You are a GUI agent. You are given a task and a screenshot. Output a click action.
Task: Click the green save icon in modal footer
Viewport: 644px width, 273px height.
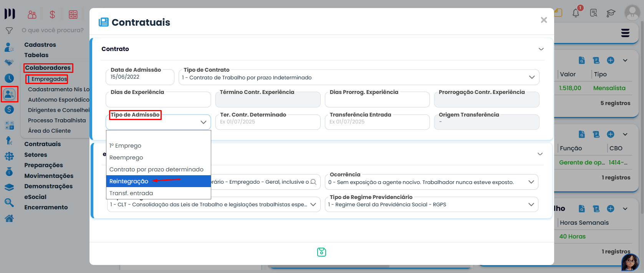[321, 252]
